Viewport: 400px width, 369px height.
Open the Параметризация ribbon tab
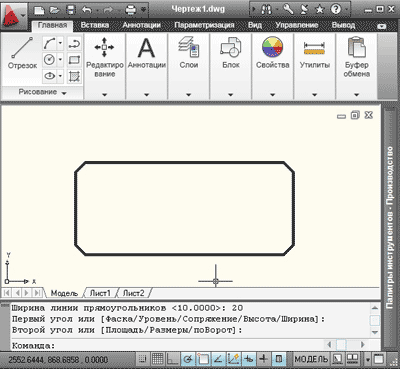pos(204,25)
